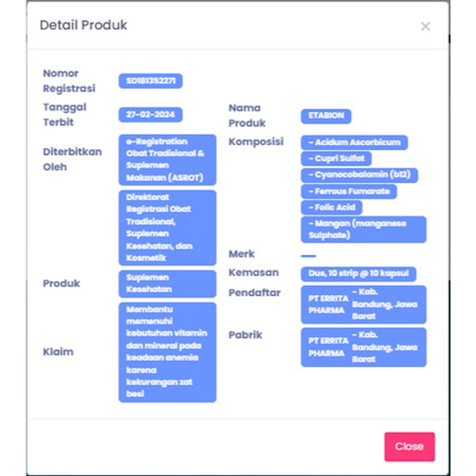Click the Ferrous Fumarate tag
This screenshot has width=476, height=476.
click(349, 192)
